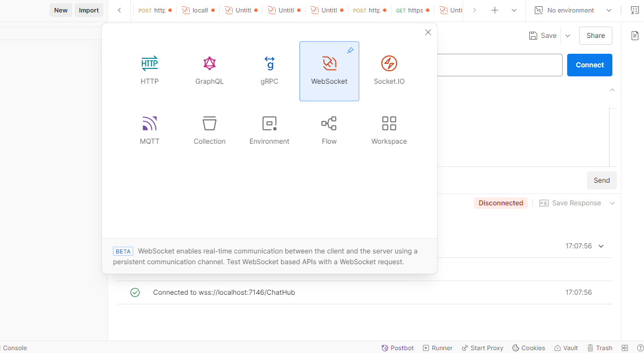Select the Socket.IO request type

tap(389, 70)
